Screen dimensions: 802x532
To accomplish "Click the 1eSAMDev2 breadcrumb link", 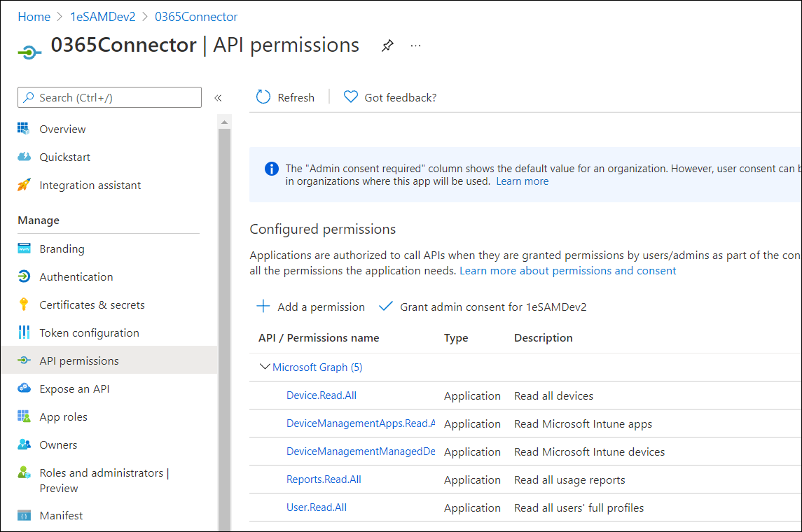I will tap(102, 17).
